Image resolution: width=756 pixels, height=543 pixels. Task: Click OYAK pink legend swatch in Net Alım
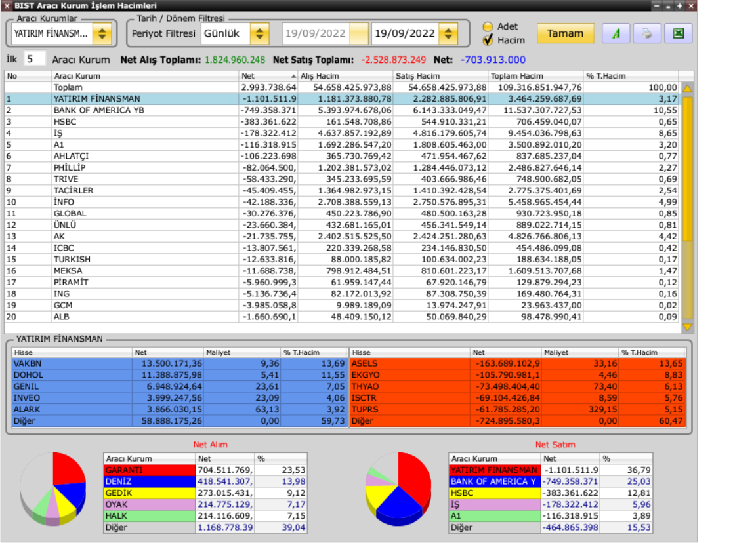[x=150, y=504]
